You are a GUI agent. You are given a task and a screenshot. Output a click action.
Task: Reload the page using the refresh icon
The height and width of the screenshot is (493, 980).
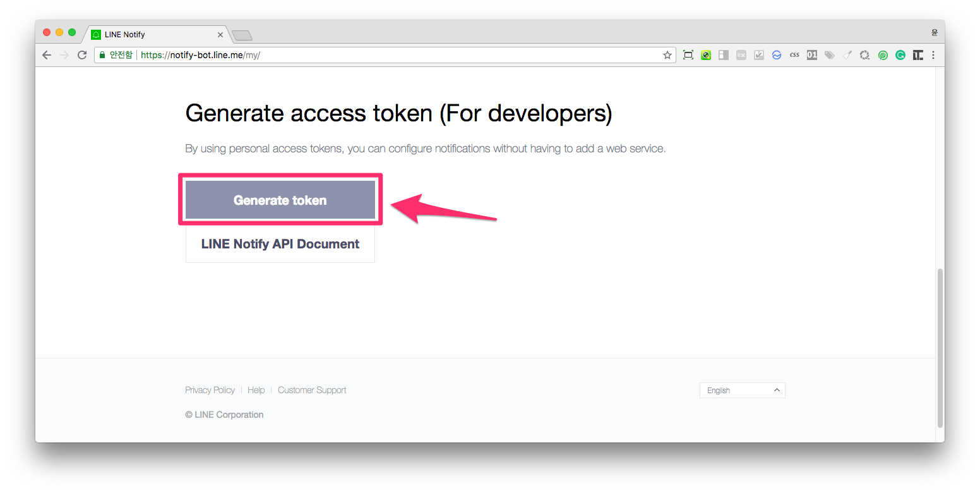tap(82, 55)
